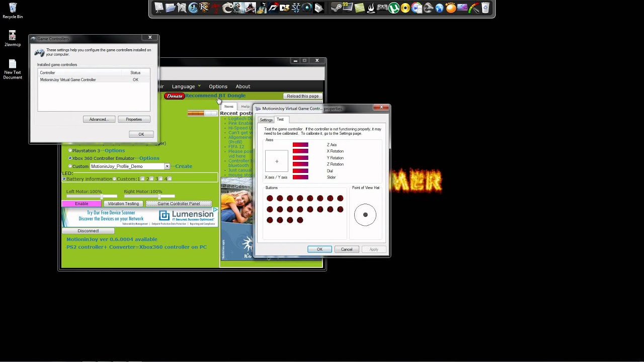Switch to the News tab

coord(229,107)
